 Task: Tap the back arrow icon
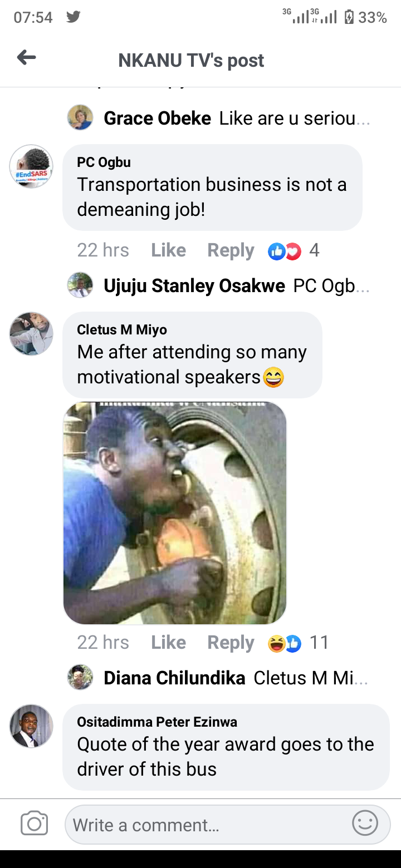26,57
